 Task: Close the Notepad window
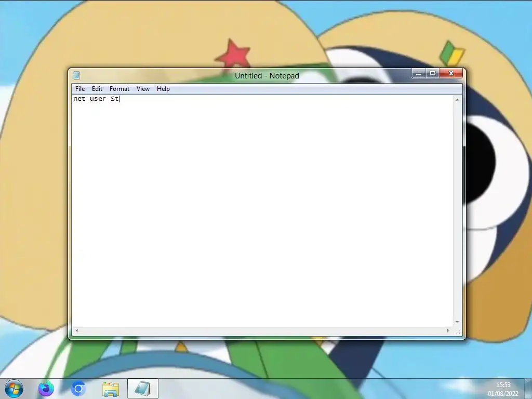pyautogui.click(x=451, y=73)
